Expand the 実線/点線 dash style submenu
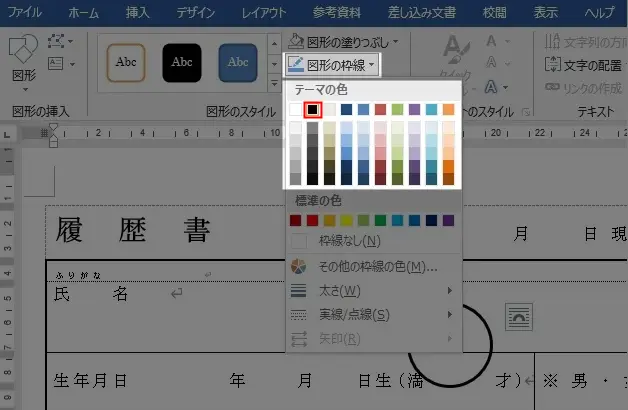Screen dimensions: 628x410 [353, 315]
